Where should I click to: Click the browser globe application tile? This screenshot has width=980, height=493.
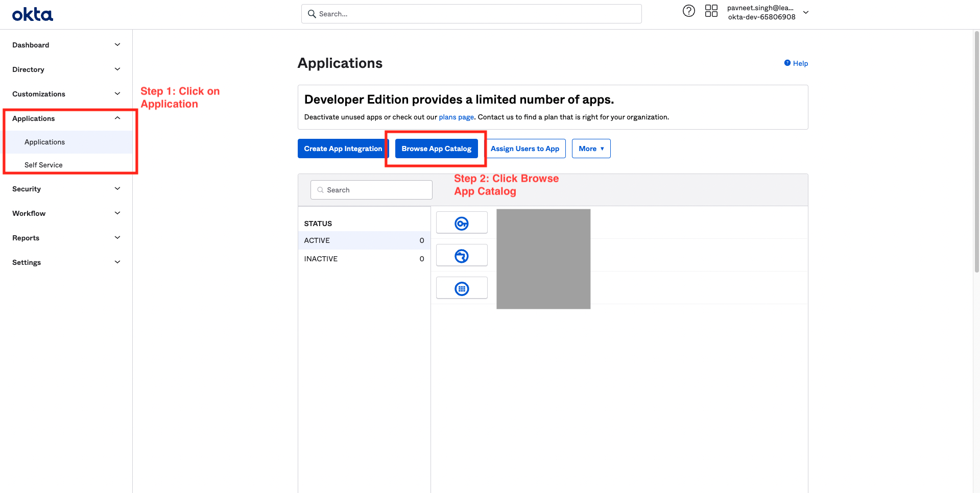pos(462,256)
